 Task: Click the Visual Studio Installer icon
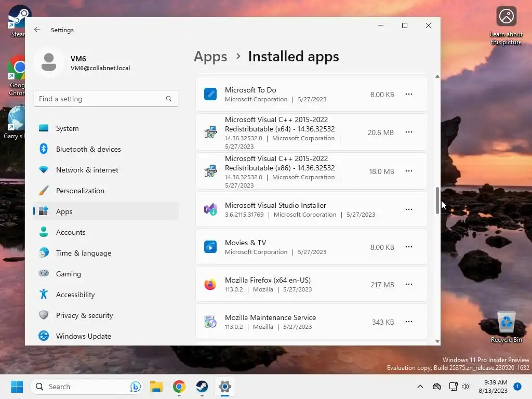[x=210, y=209]
